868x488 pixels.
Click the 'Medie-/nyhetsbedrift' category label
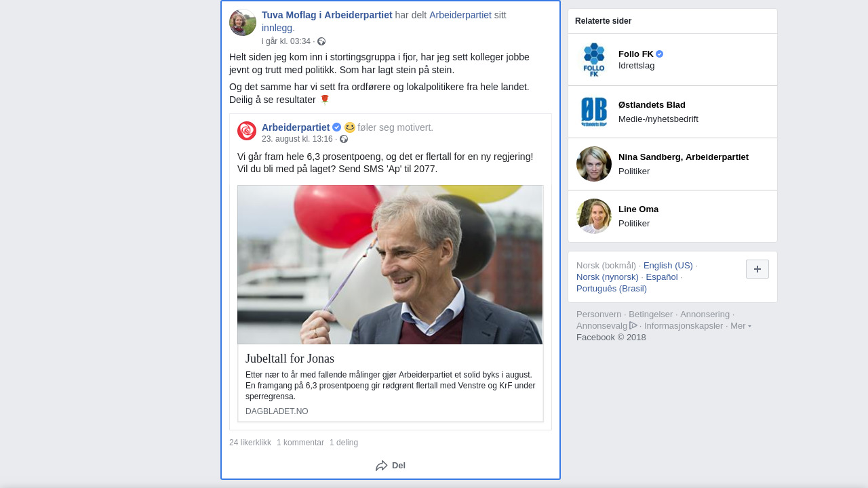[658, 119]
